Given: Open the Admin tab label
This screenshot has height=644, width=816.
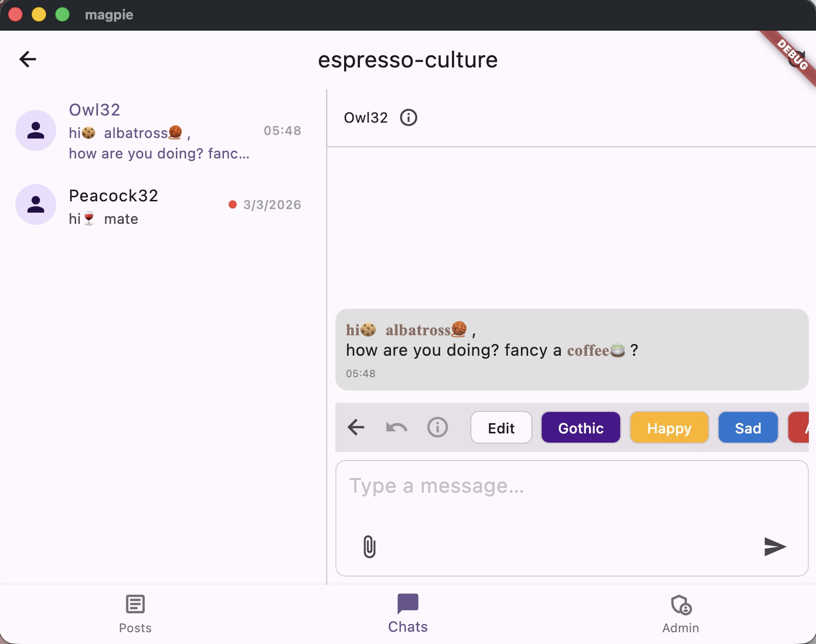Looking at the screenshot, I should click(681, 628).
